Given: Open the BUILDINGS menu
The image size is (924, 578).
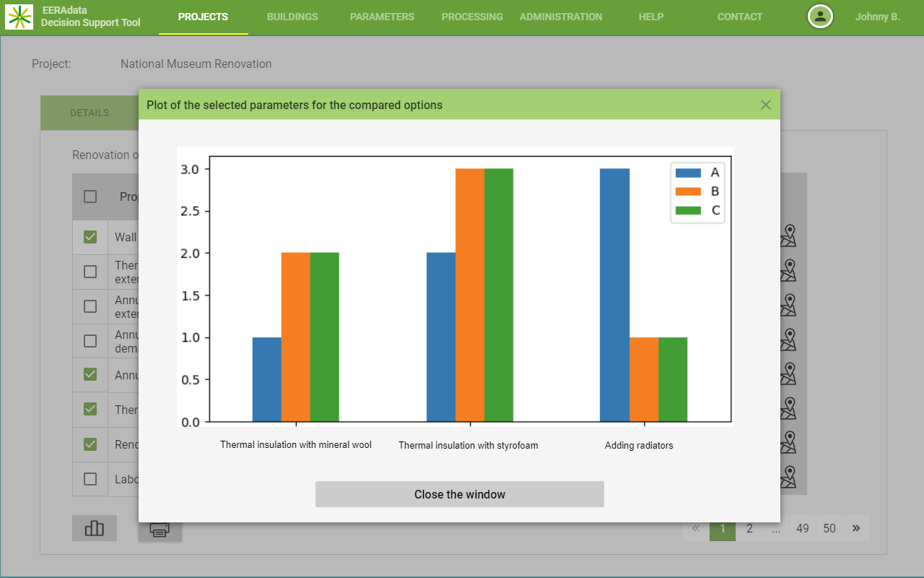Looking at the screenshot, I should (292, 17).
